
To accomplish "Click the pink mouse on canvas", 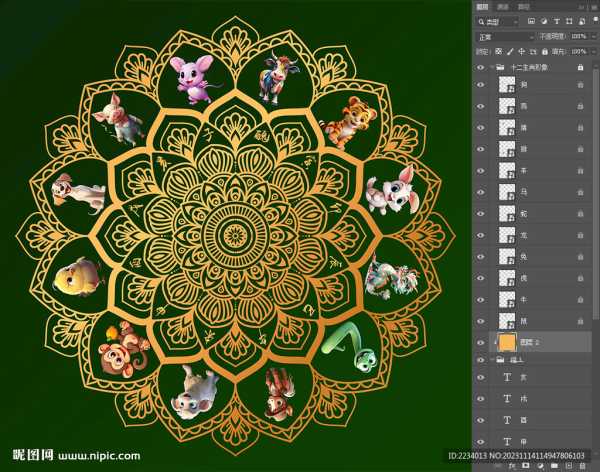I will (x=193, y=78).
